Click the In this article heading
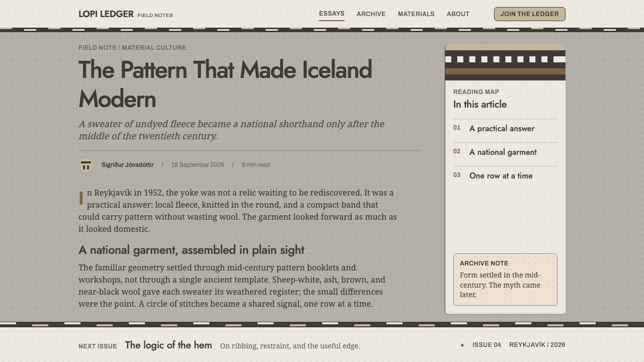 [x=480, y=105]
